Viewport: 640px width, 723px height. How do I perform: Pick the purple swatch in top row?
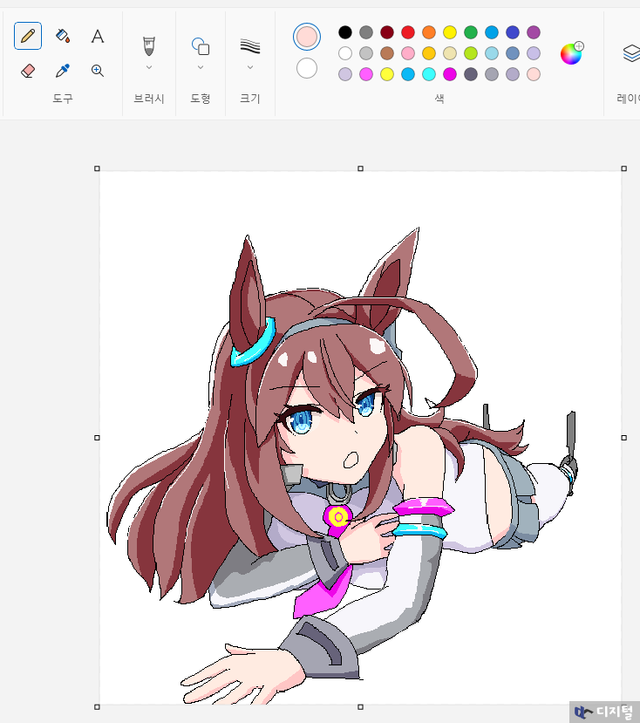tap(533, 32)
